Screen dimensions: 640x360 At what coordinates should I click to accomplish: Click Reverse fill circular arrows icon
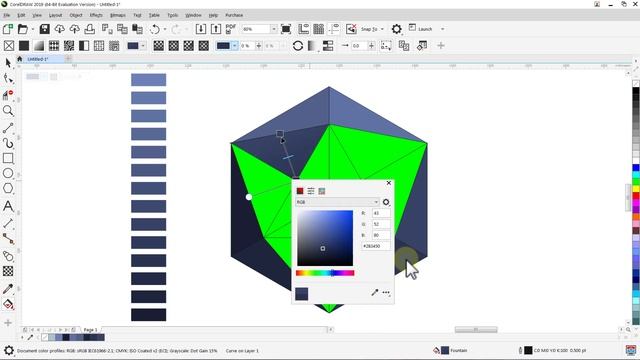click(298, 46)
